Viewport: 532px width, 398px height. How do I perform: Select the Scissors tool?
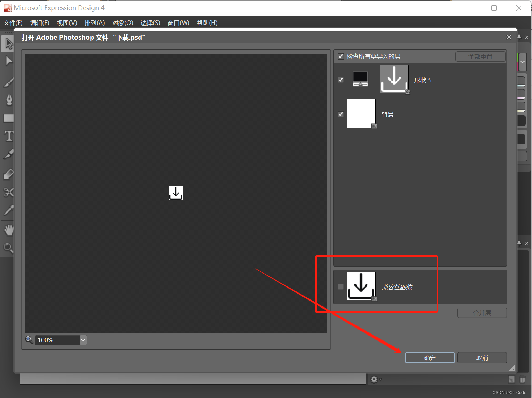point(8,192)
